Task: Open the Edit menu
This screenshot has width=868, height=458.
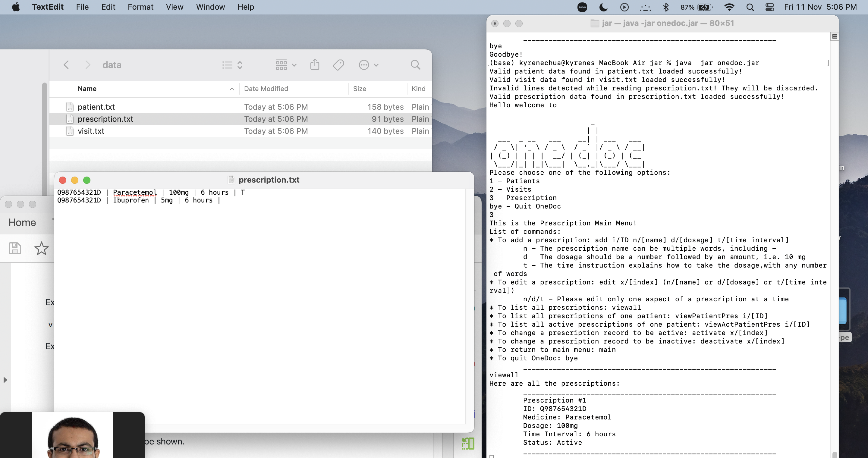Action: click(108, 7)
